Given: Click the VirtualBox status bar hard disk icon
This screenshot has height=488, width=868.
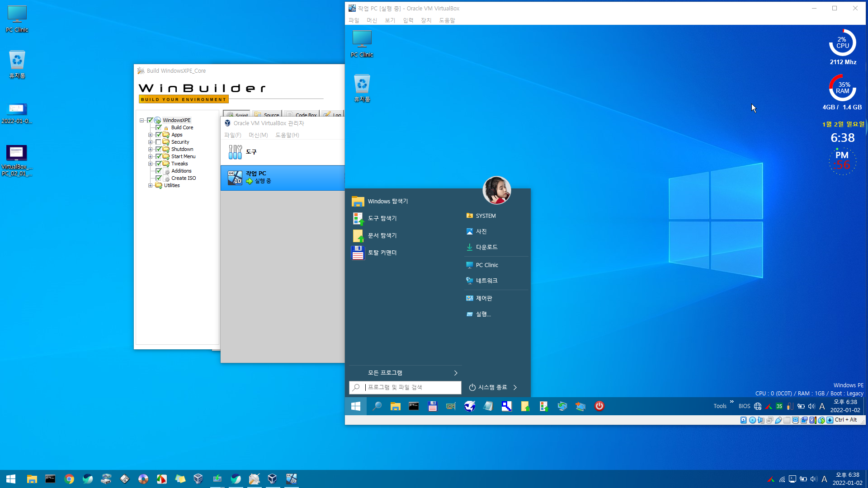Looking at the screenshot, I should pyautogui.click(x=744, y=420).
